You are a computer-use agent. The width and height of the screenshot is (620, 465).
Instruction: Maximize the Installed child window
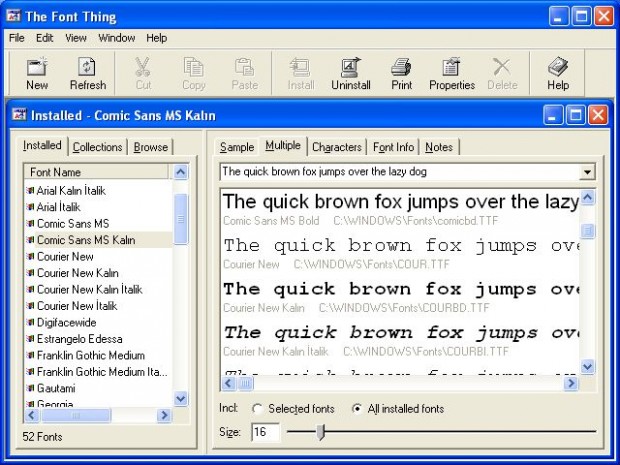click(x=575, y=115)
